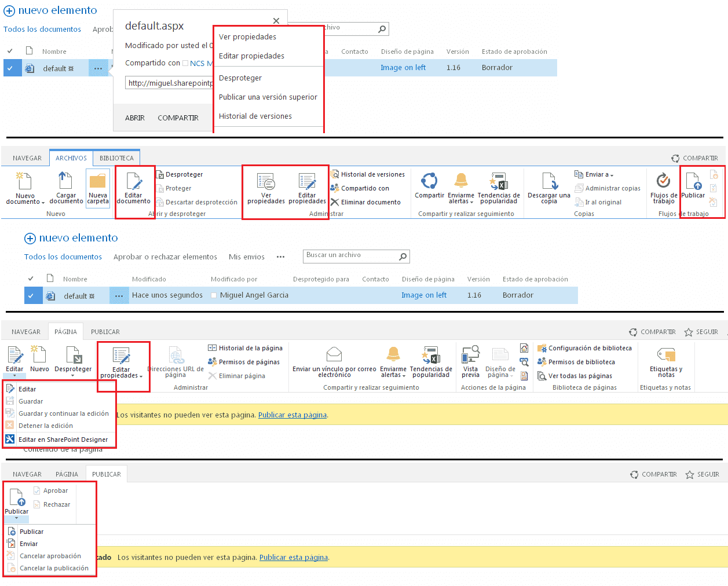This screenshot has width=728, height=586.
Task: Click Descargar una copia icon
Action: (549, 181)
